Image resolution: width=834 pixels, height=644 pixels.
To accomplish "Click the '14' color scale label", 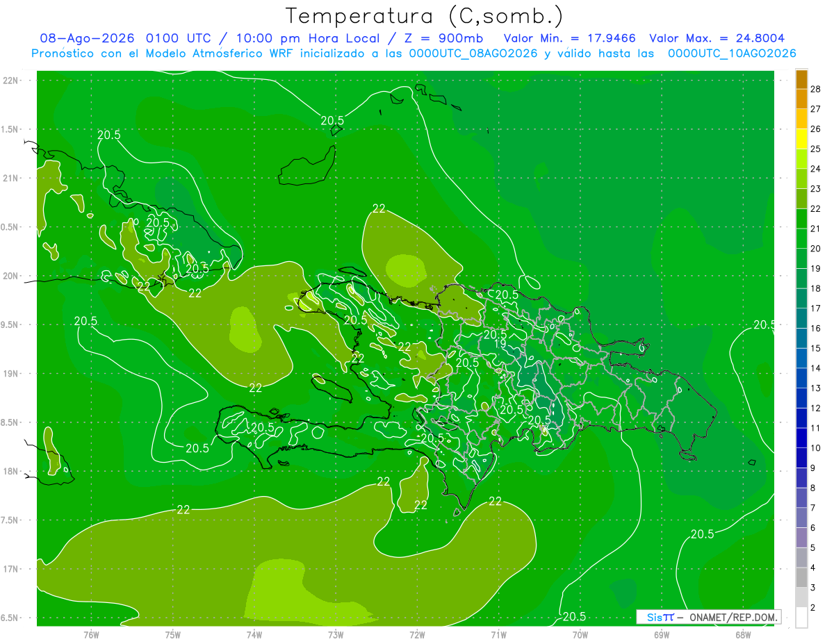I will [816, 368].
